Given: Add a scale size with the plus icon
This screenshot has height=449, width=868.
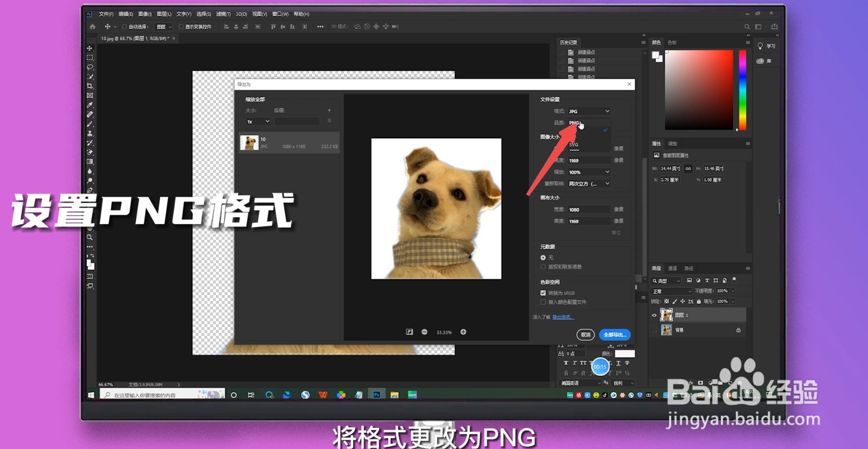Looking at the screenshot, I should (329, 110).
